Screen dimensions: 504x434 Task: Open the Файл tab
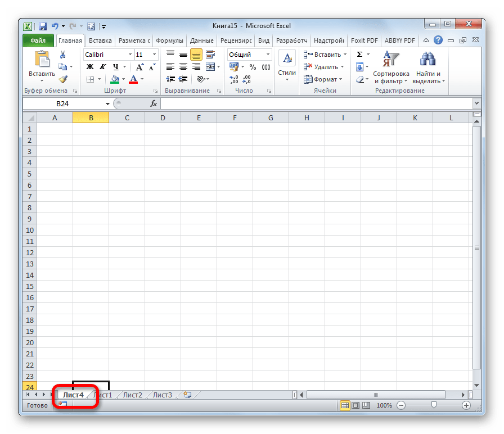coord(38,40)
